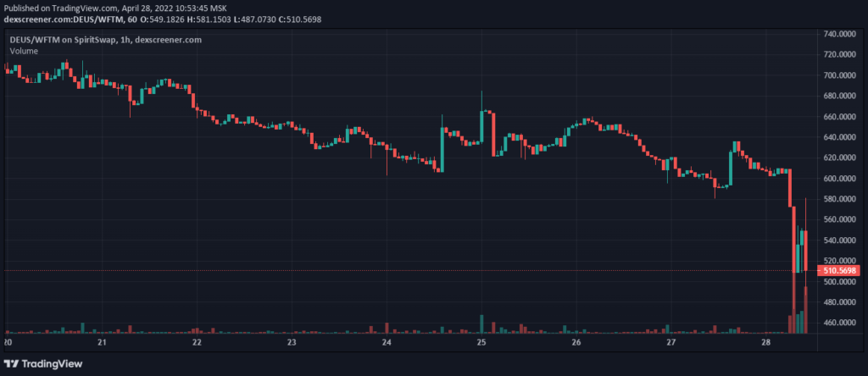Click the 600.0000 price axis label

point(839,179)
